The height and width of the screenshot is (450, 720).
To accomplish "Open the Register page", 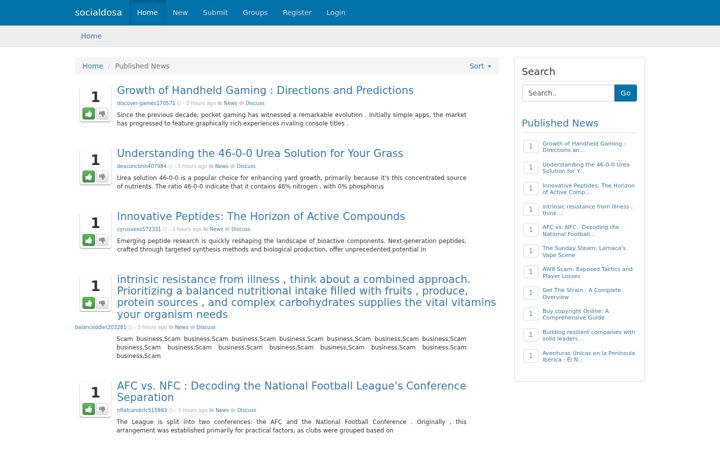I will [x=297, y=12].
